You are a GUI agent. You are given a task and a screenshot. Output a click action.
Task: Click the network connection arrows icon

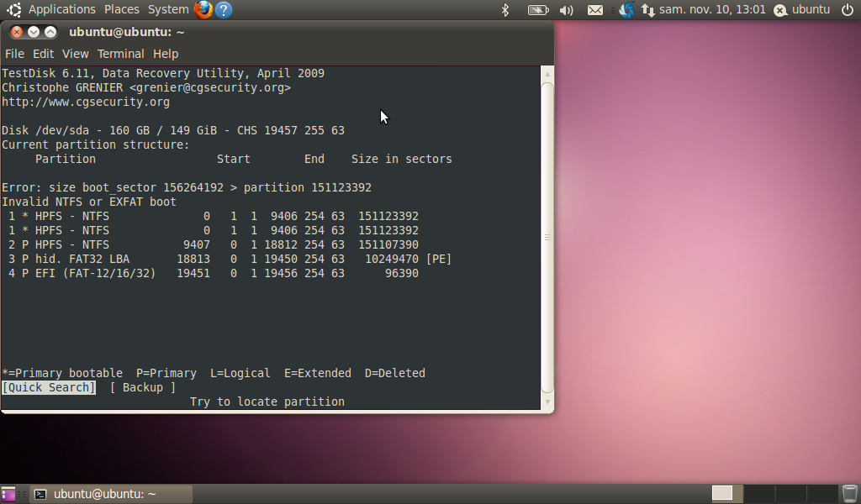[x=648, y=10]
